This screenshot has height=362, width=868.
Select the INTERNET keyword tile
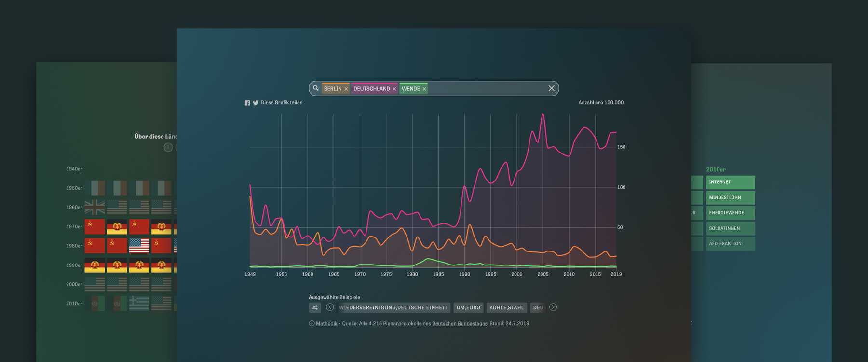tap(730, 182)
